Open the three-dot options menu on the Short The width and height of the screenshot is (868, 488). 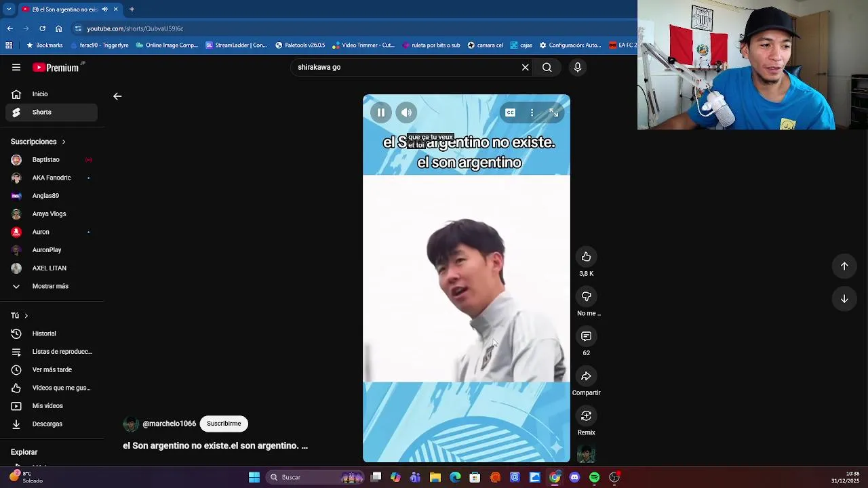pos(532,113)
